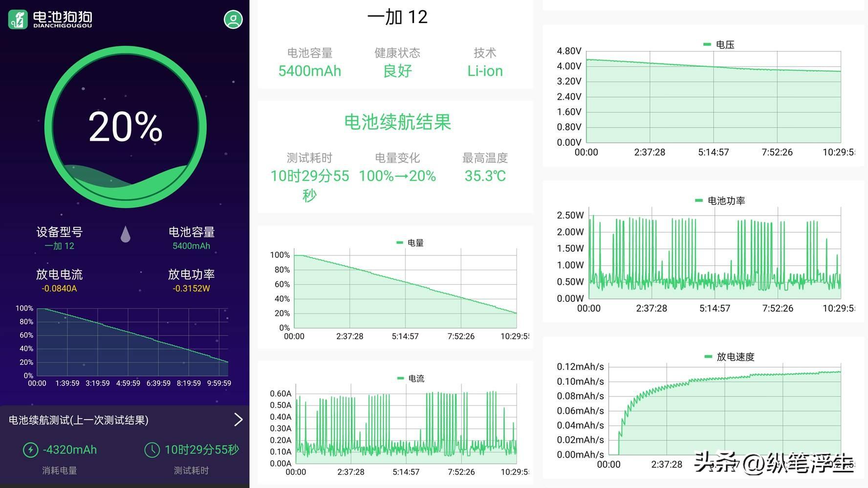
Task: Open last battery test result chevron
Action: click(x=238, y=420)
